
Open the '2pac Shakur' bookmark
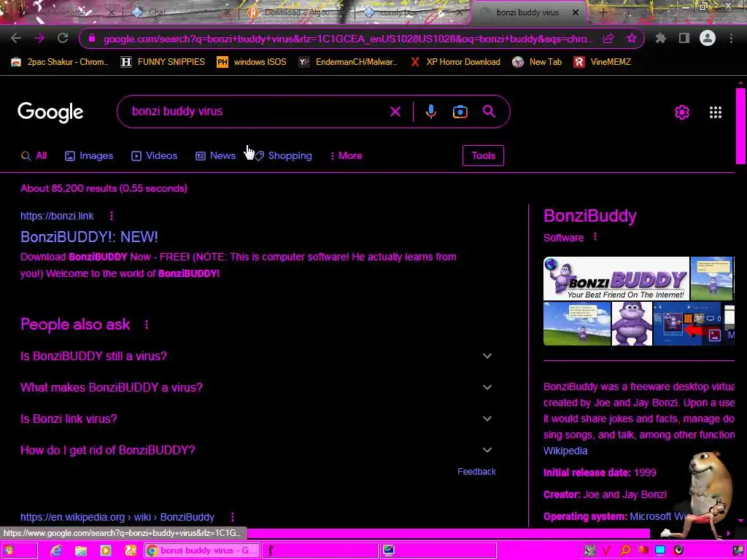coord(60,62)
